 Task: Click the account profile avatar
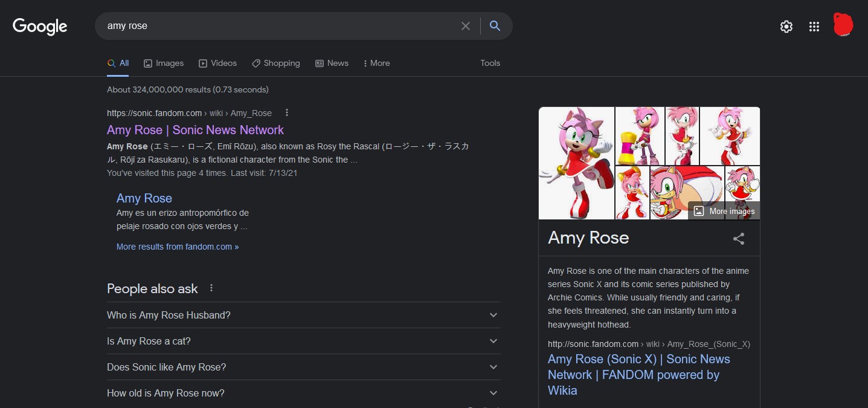pos(843,25)
